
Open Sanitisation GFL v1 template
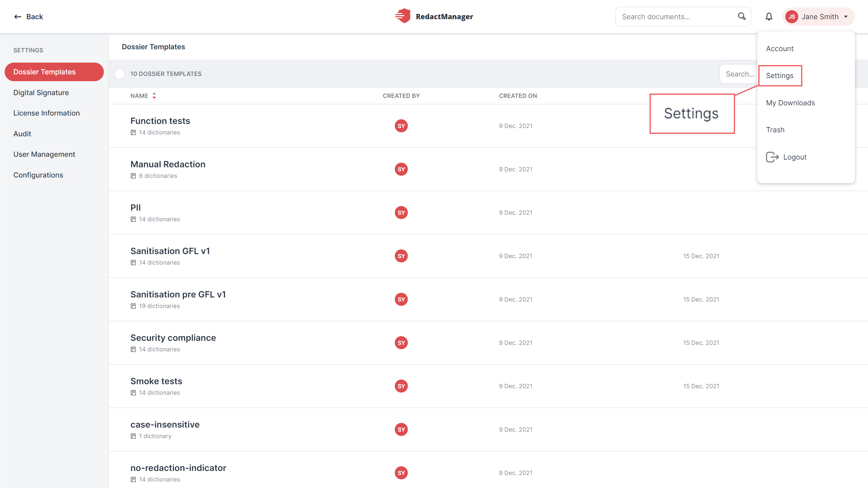click(170, 251)
